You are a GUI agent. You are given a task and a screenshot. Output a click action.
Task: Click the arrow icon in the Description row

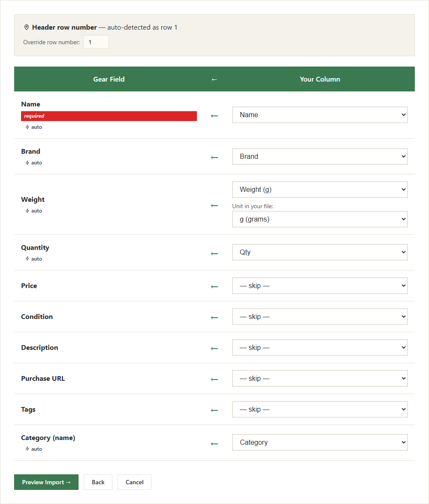pos(214,349)
